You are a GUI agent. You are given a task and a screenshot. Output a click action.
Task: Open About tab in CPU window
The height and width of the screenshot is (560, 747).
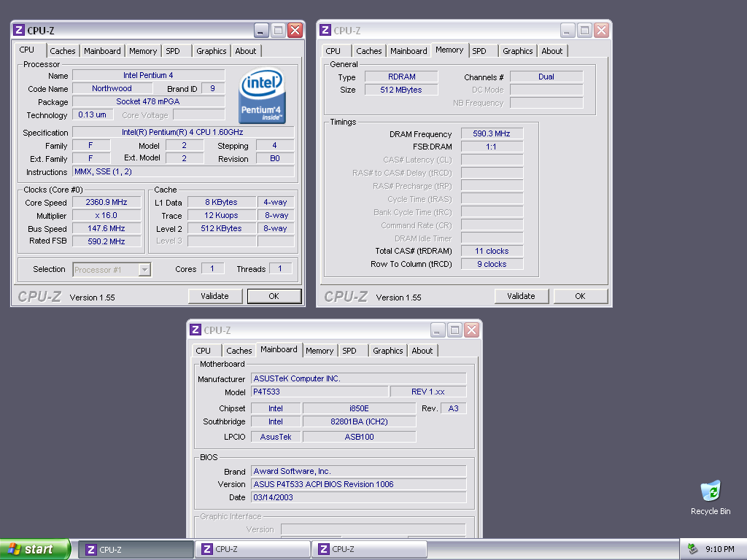click(x=245, y=51)
